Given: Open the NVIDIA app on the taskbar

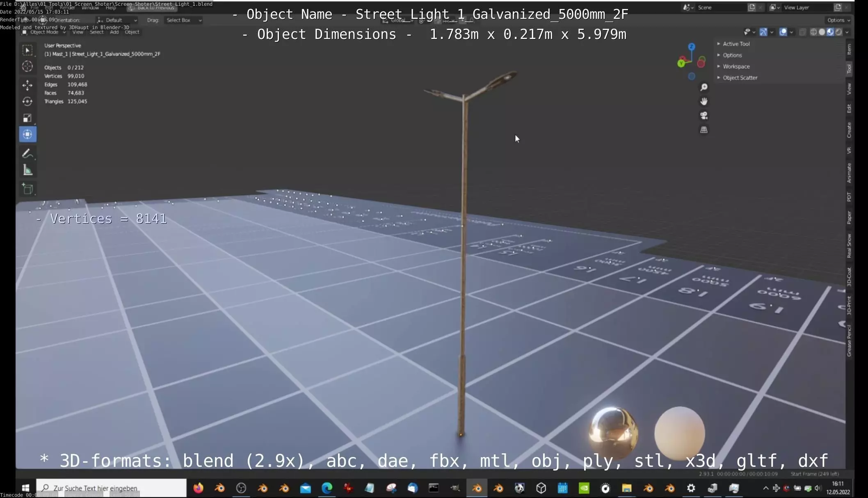Looking at the screenshot, I should 584,488.
